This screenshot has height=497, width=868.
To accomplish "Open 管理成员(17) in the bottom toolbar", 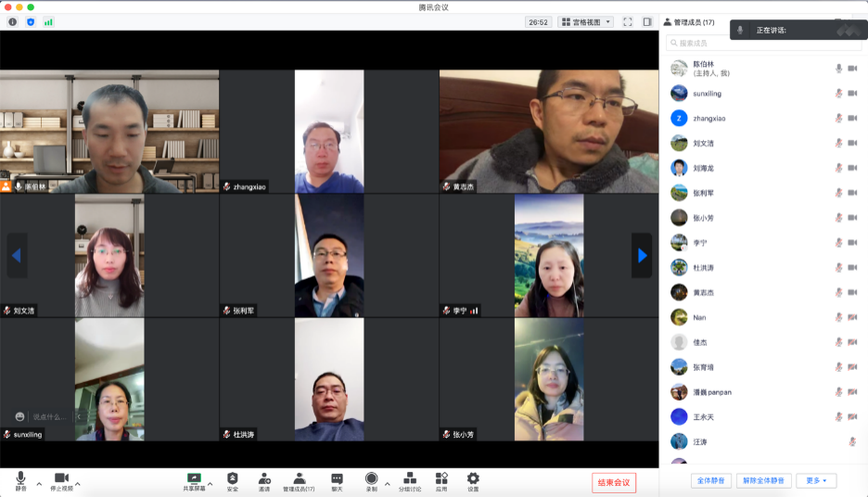I will coord(299,478).
